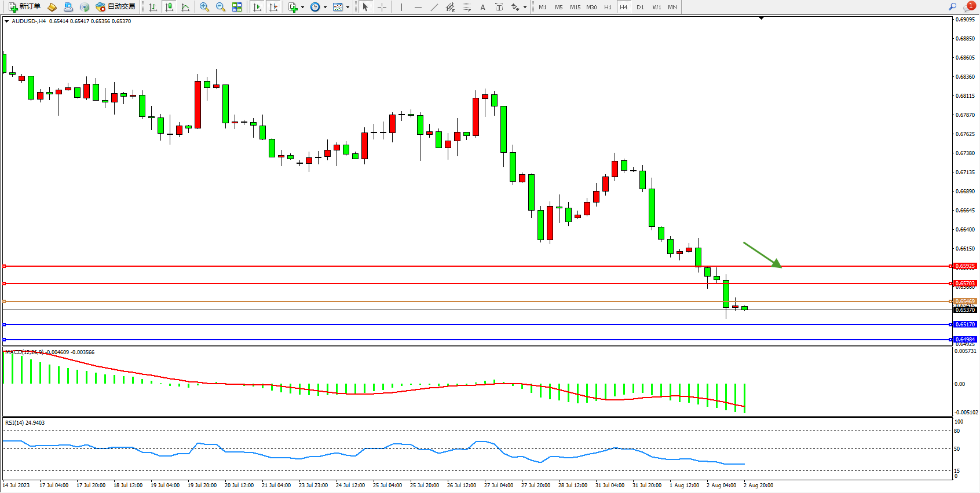The image size is (980, 493).
Task: Open the templates dropdown arrow
Action: click(x=348, y=8)
